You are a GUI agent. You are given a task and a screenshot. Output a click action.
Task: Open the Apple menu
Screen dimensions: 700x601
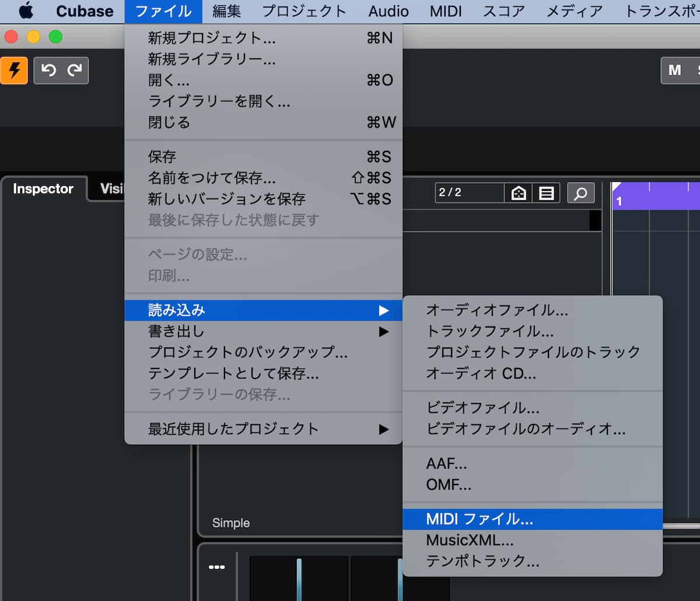point(26,11)
